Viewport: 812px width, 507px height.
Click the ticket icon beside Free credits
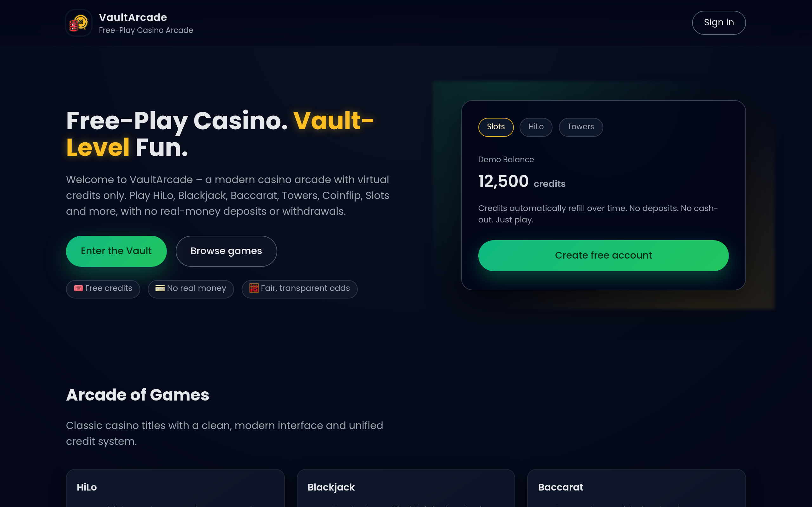tap(78, 288)
